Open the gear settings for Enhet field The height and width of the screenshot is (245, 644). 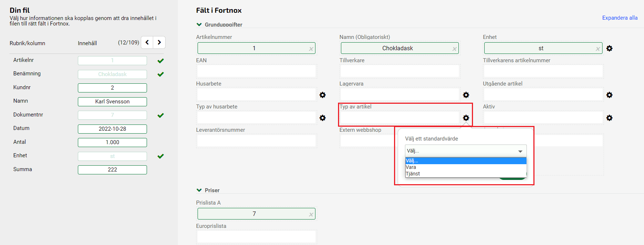(609, 48)
